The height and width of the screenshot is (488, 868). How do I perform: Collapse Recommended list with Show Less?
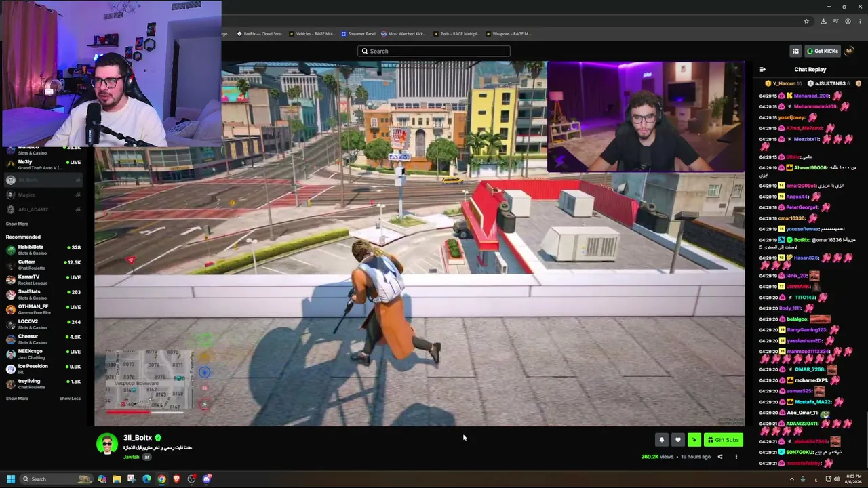(x=70, y=399)
